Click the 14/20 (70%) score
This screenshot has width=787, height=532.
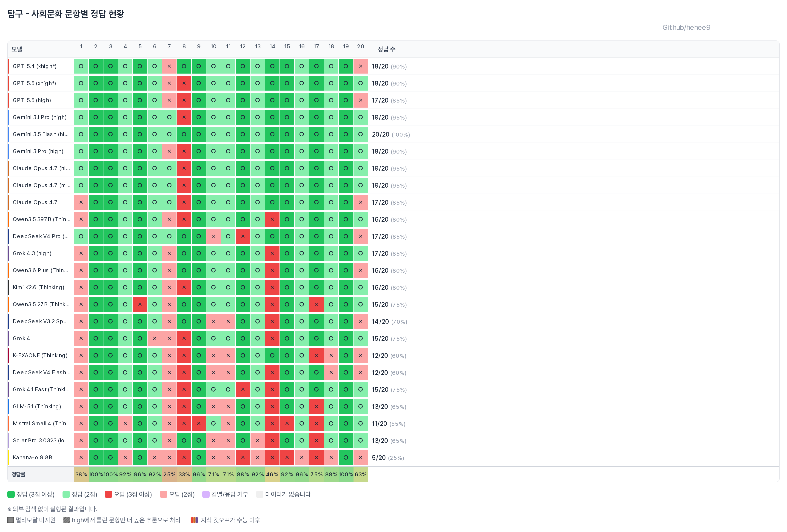[389, 321]
